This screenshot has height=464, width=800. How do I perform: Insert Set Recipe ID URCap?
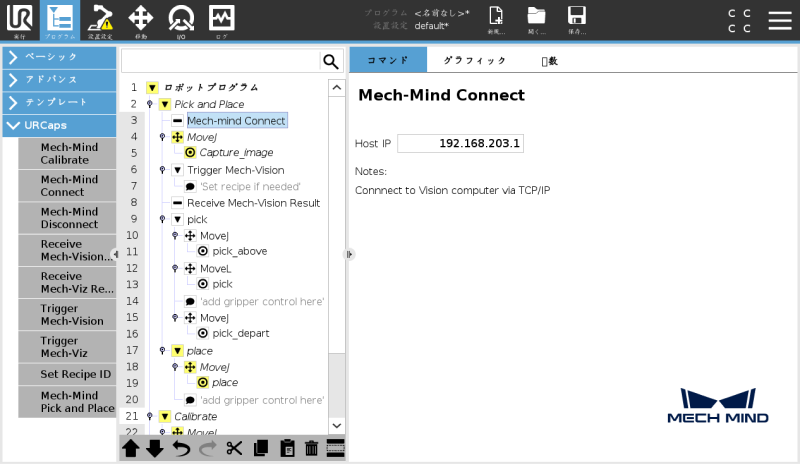point(68,374)
